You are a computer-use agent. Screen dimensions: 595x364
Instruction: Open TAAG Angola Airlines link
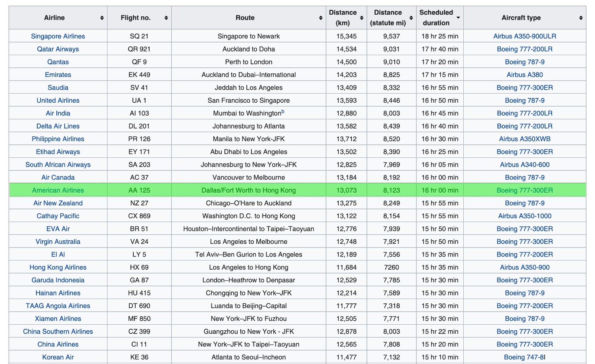58,306
